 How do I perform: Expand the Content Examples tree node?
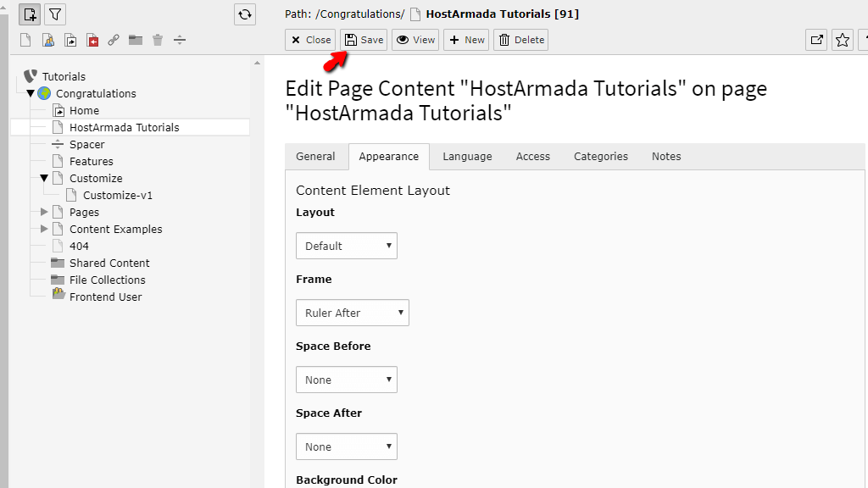44,229
